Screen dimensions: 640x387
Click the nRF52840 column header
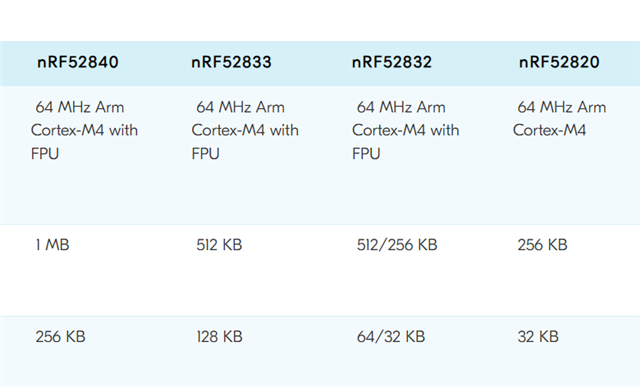tap(78, 62)
